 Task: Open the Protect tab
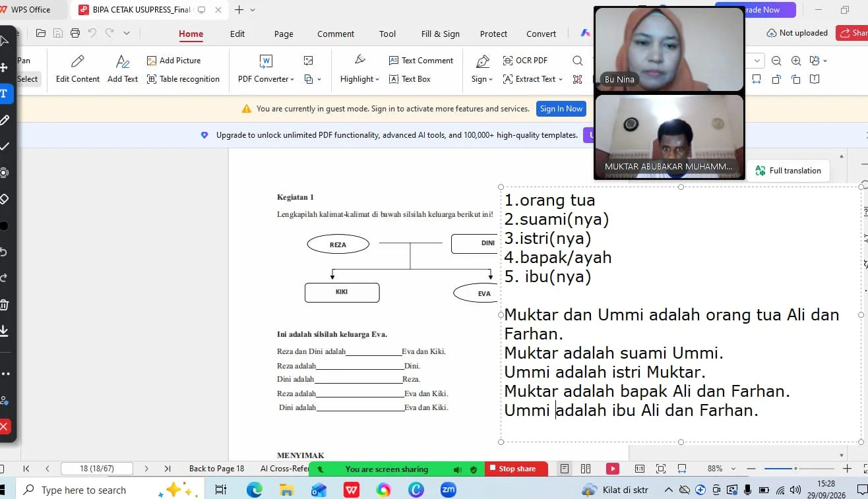[x=494, y=34]
